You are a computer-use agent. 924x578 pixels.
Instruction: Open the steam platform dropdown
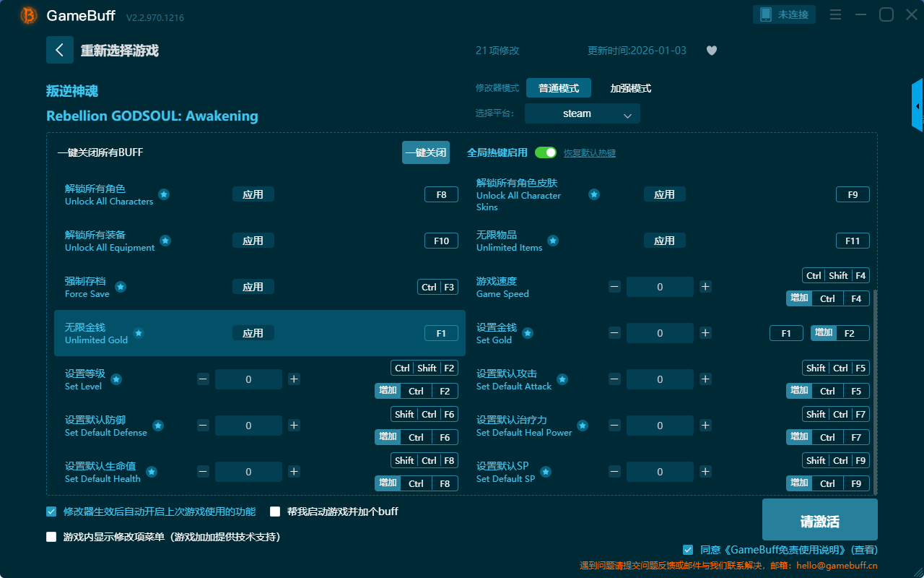(x=583, y=113)
